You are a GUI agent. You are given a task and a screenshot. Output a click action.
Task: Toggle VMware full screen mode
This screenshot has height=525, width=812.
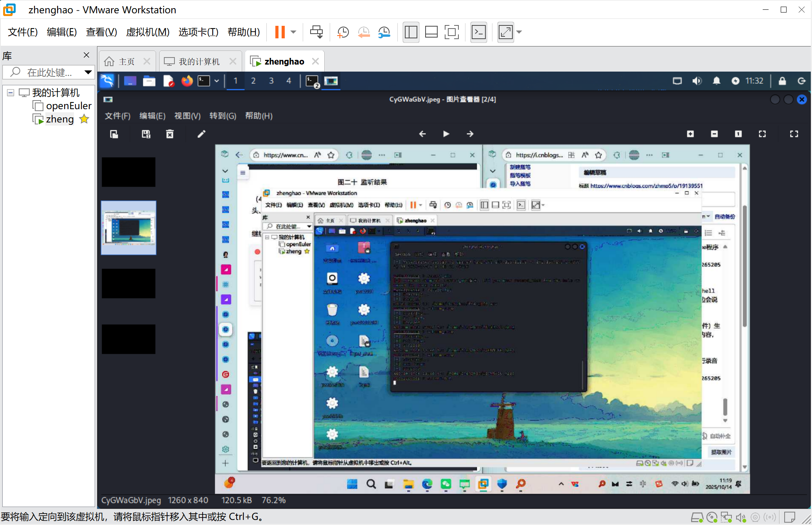coord(451,32)
